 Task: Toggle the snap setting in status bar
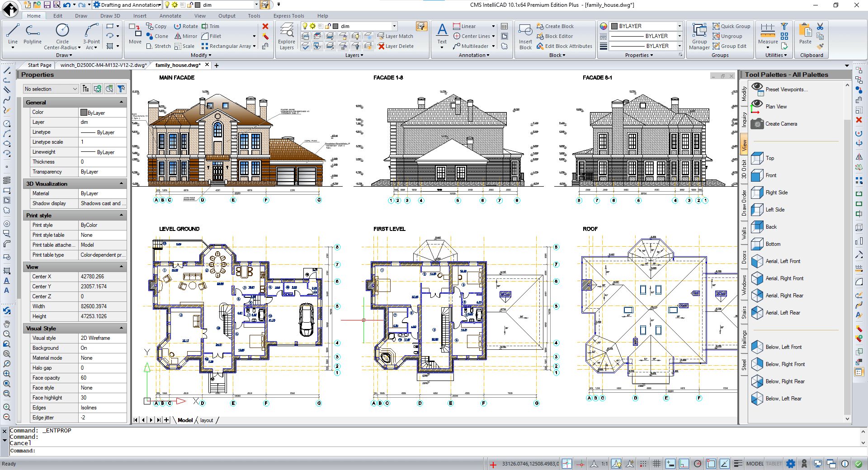643,464
